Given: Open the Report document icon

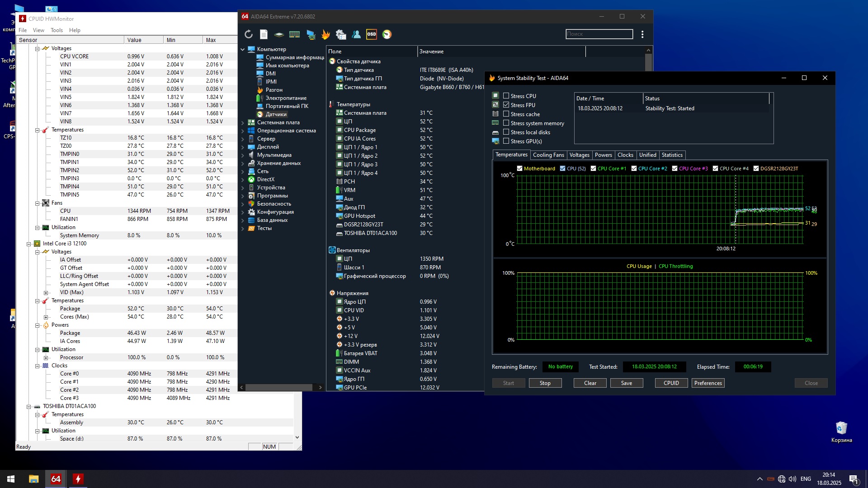Looking at the screenshot, I should [x=264, y=34].
